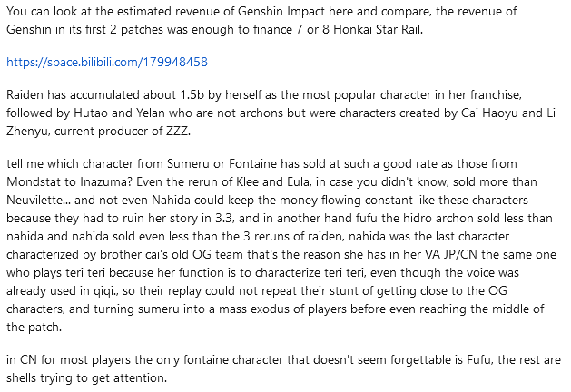Click "tell me" starting the third paragraph
The height and width of the screenshot is (392, 571).
25,164
